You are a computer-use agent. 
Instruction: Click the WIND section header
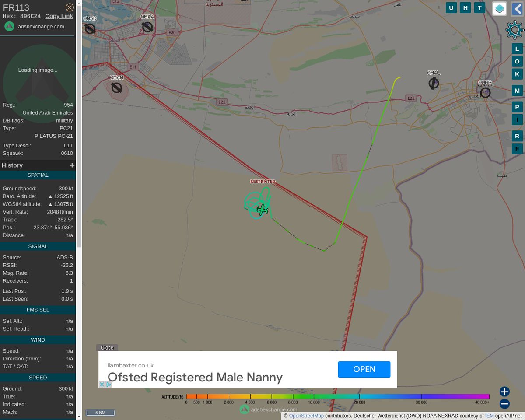tap(38, 340)
